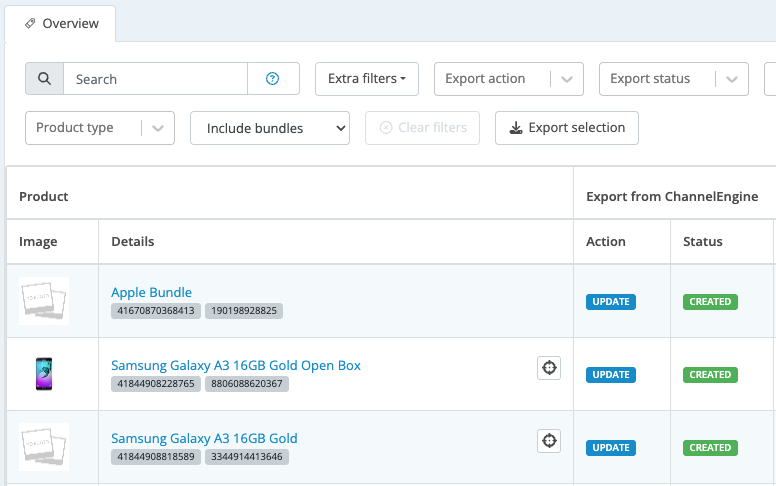
Task: Click the 190198928825 tag
Action: click(244, 311)
